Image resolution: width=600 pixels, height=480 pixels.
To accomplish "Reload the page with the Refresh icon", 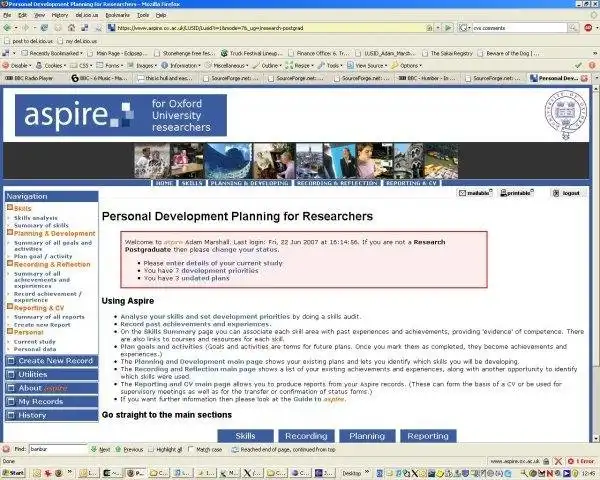I will (44, 28).
